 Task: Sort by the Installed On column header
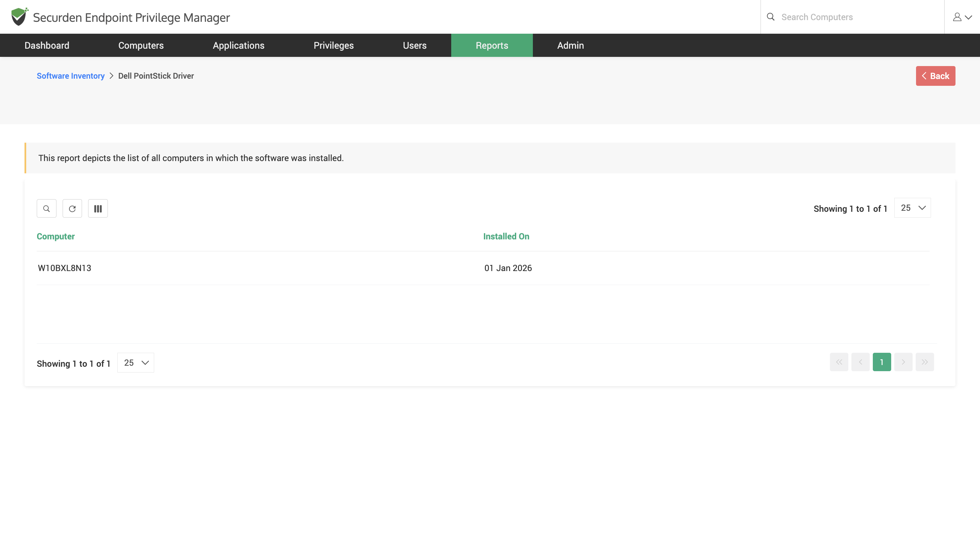506,236
